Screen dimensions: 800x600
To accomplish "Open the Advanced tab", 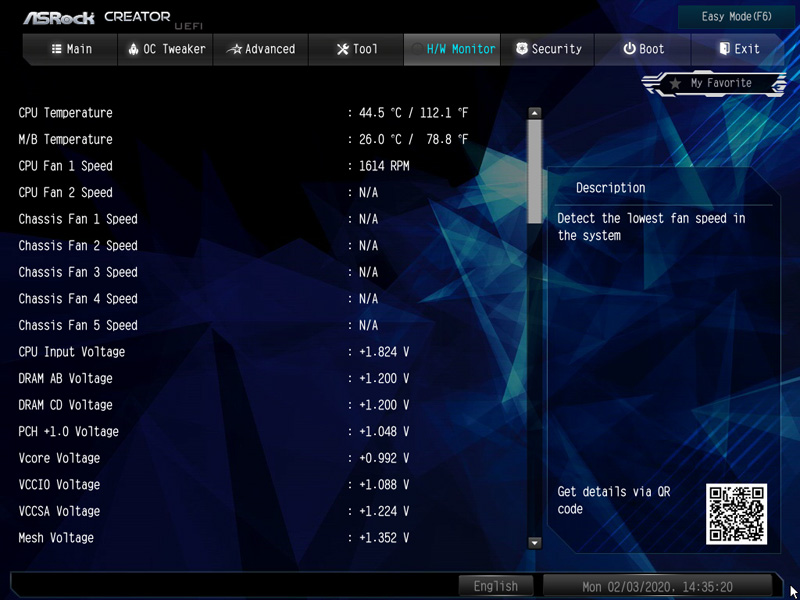I will (261, 49).
